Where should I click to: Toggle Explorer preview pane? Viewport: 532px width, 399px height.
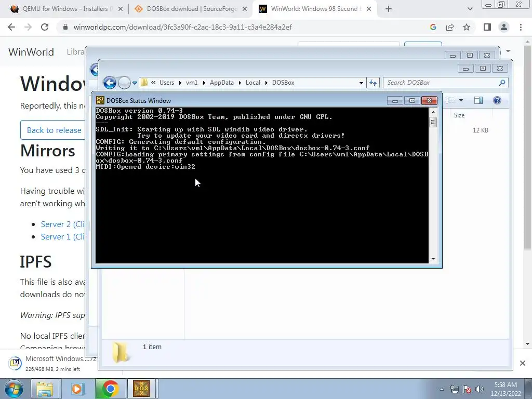tap(478, 100)
